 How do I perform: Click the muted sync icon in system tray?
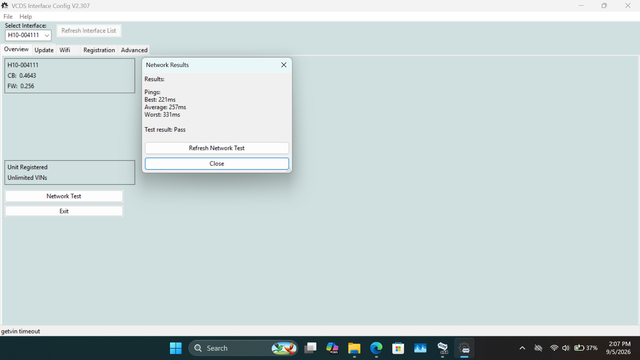click(538, 348)
